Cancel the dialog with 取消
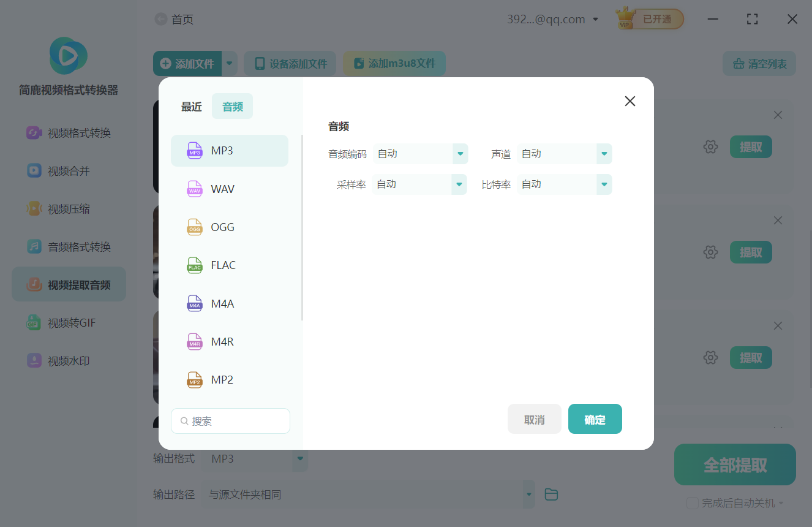The image size is (812, 527). click(x=534, y=419)
